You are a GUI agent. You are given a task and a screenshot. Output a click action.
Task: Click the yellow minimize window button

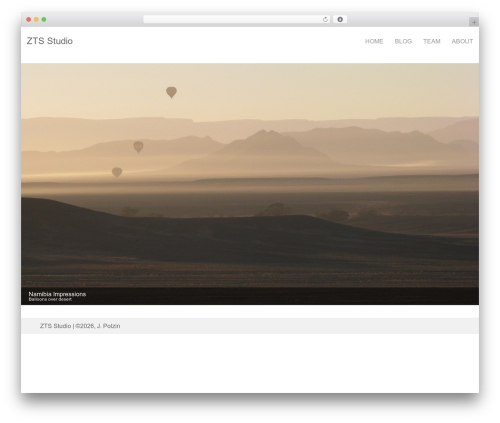pos(36,19)
